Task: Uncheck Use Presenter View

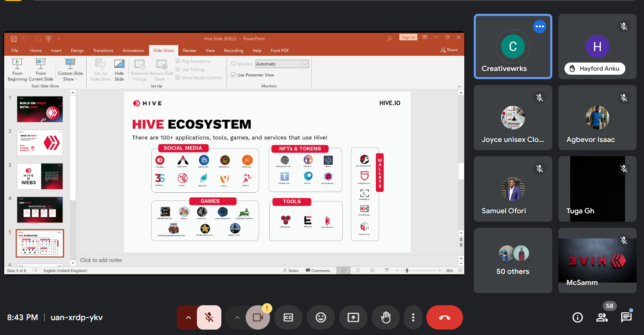Action: (x=233, y=75)
